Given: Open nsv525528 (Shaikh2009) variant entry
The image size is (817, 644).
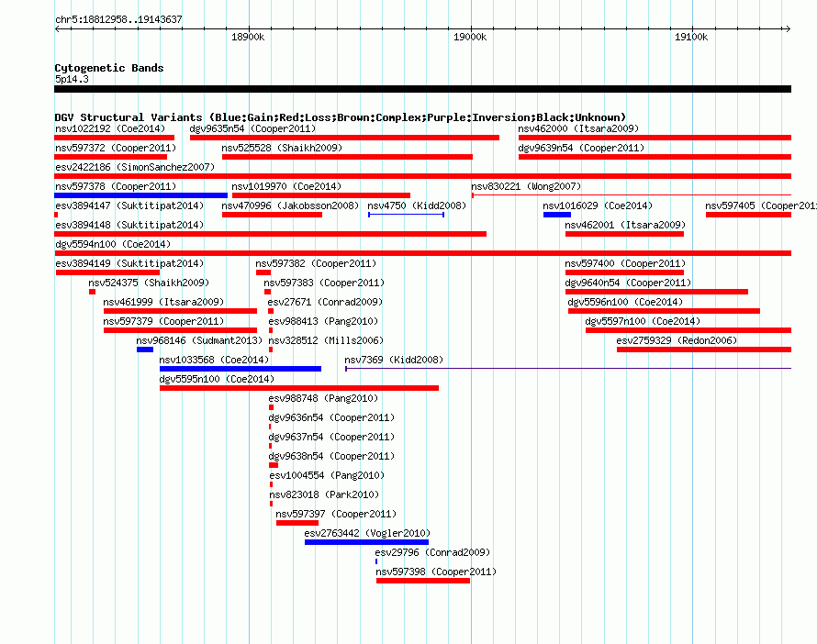Looking at the screenshot, I should [x=282, y=148].
